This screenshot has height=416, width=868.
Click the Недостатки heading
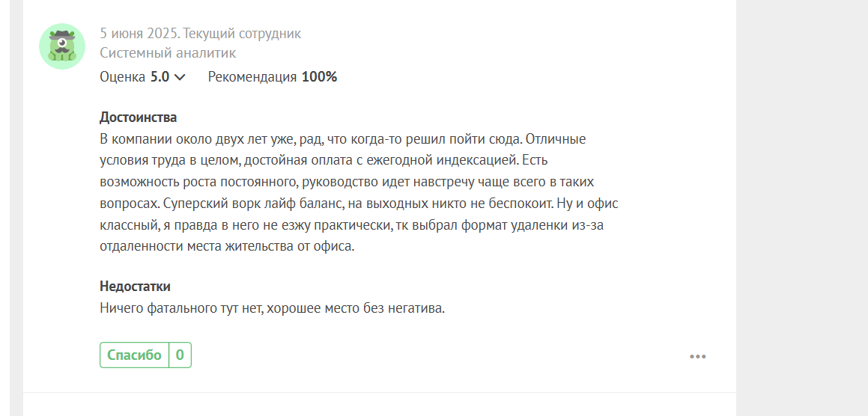[135, 287]
